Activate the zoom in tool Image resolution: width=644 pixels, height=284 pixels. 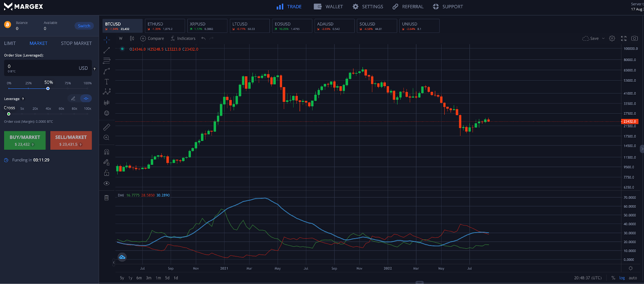tap(107, 138)
